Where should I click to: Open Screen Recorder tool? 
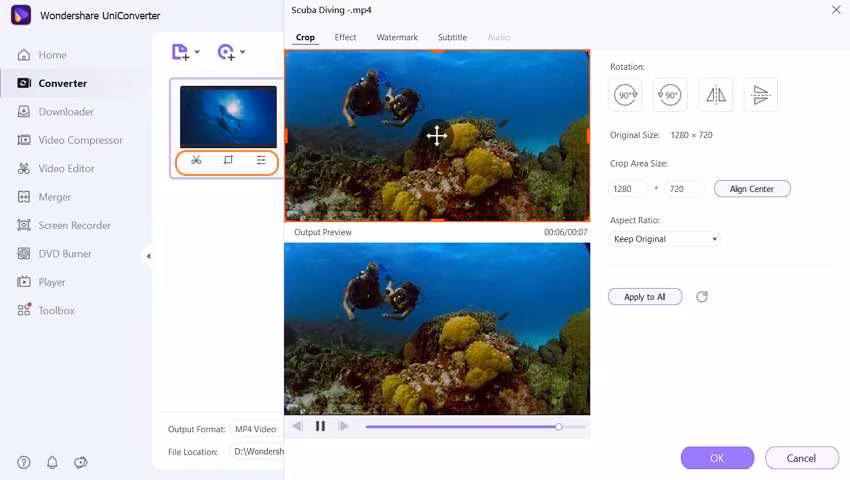64,225
